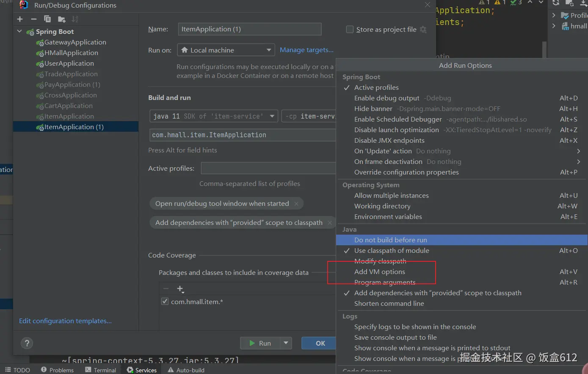This screenshot has width=588, height=374.
Task: Select Override configuration properties option
Action: (462, 172)
